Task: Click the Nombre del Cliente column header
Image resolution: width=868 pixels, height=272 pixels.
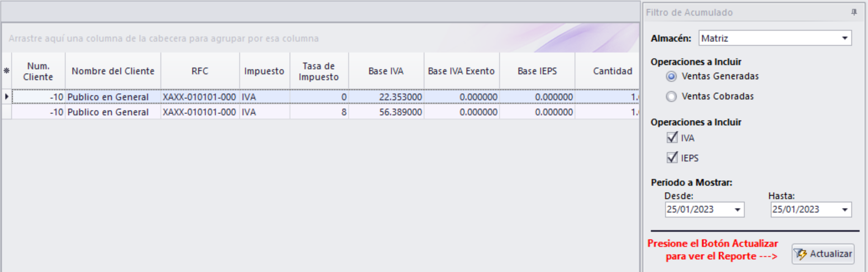Action: point(113,71)
